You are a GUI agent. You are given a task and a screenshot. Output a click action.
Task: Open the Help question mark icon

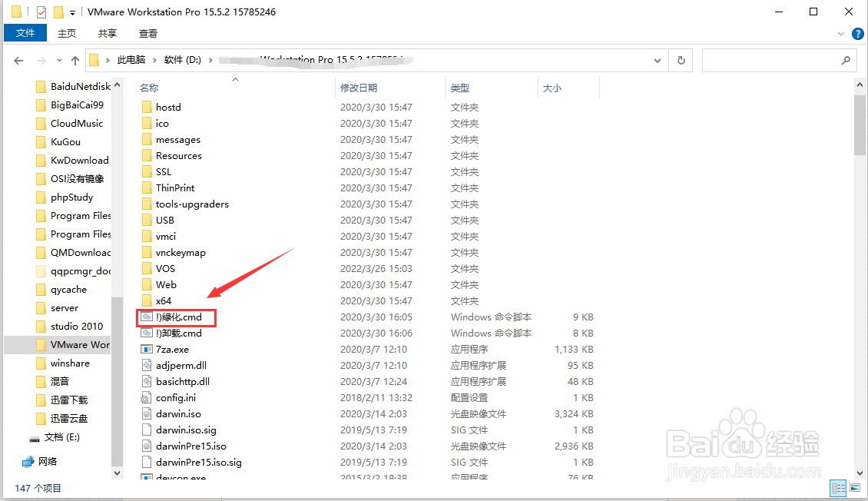(x=857, y=34)
